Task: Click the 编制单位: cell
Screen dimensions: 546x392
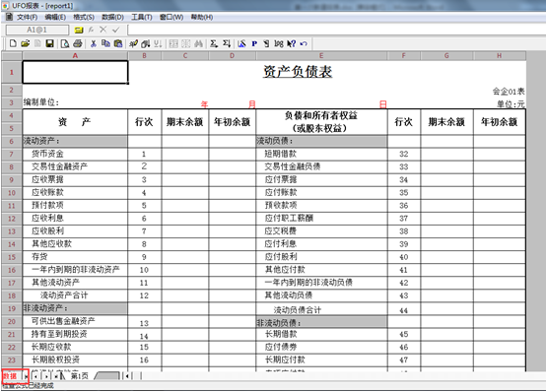Action: 41,102
